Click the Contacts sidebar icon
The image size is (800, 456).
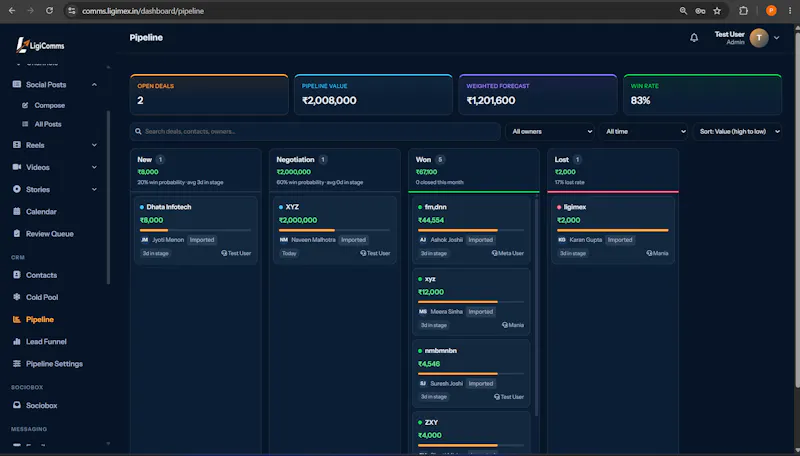point(17,275)
